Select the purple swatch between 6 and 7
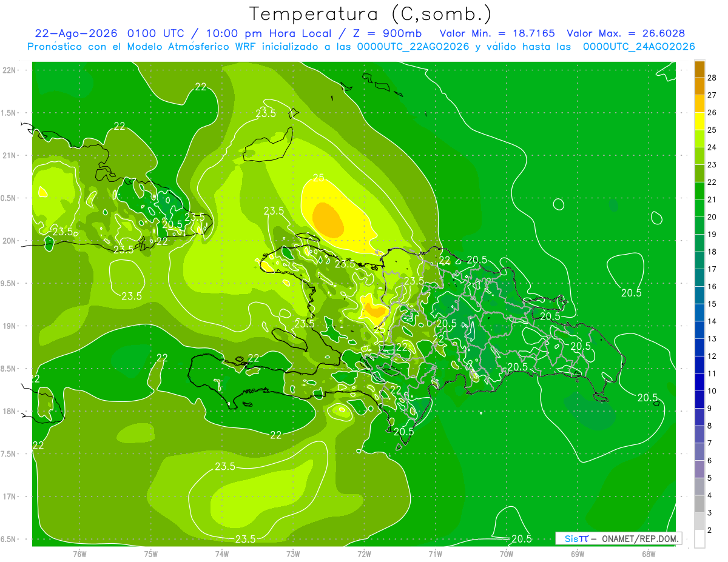This screenshot has width=728, height=562. tap(699, 452)
